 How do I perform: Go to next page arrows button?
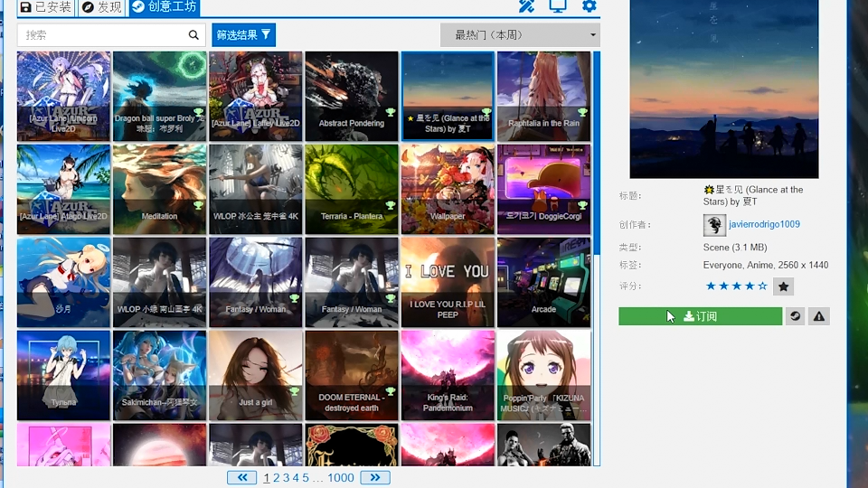pyautogui.click(x=375, y=477)
